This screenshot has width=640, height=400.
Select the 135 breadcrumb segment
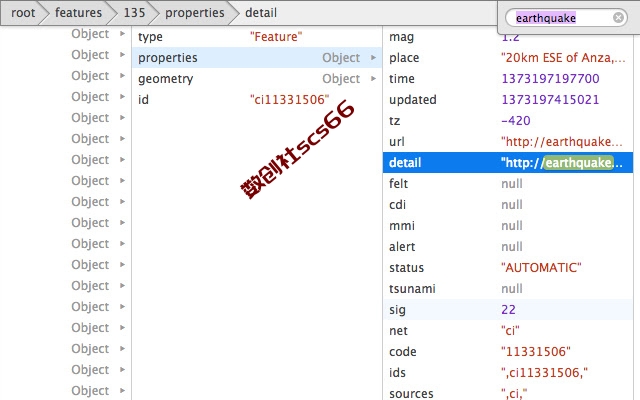tap(134, 13)
